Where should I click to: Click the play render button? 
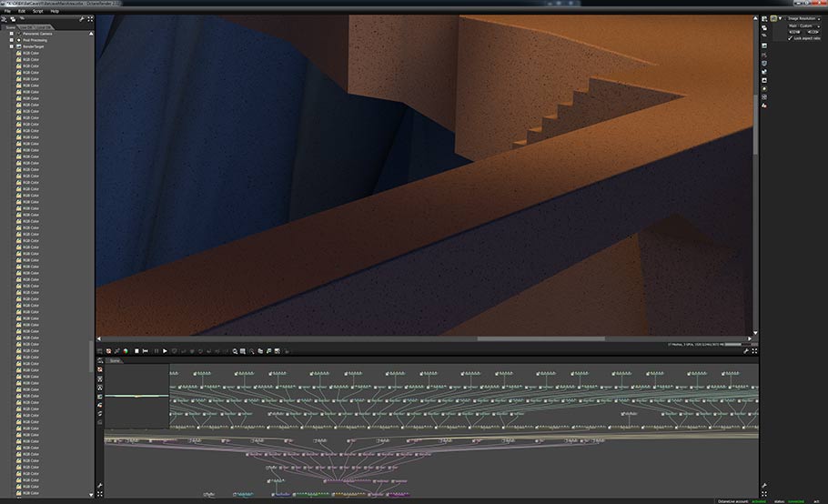pyautogui.click(x=165, y=350)
